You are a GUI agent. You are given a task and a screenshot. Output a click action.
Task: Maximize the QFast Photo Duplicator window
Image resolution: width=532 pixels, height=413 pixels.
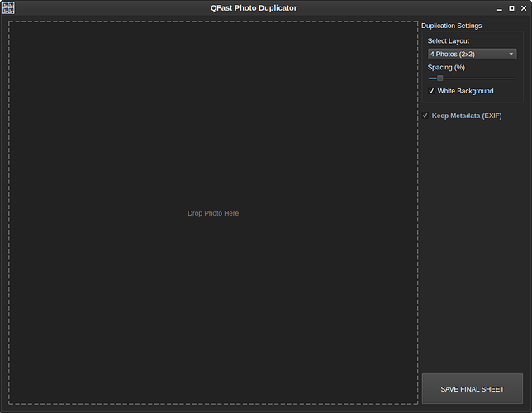[511, 8]
